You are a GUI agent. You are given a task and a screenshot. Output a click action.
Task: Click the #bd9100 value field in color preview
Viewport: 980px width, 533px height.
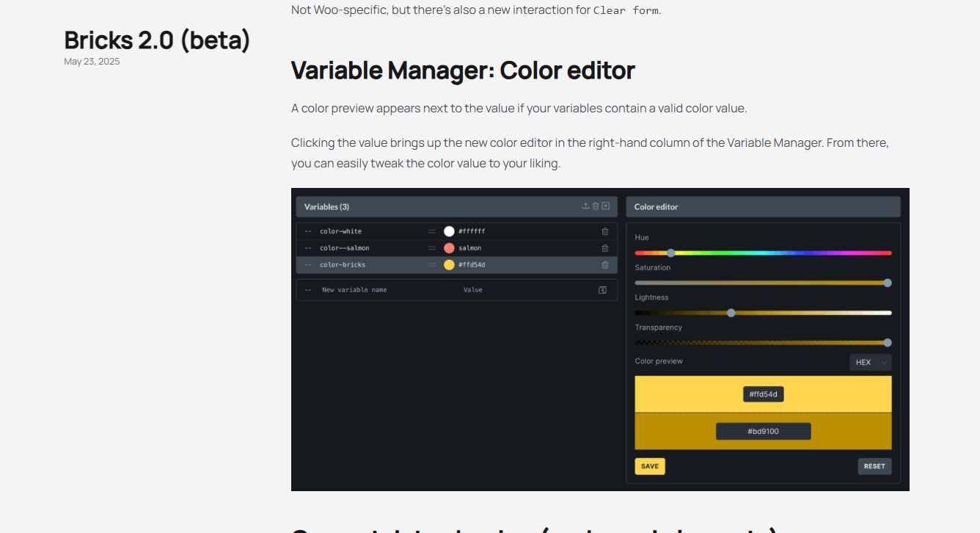tap(764, 431)
